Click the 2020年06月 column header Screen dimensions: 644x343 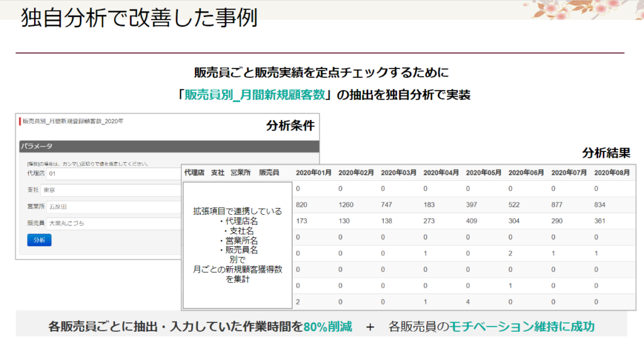(526, 172)
